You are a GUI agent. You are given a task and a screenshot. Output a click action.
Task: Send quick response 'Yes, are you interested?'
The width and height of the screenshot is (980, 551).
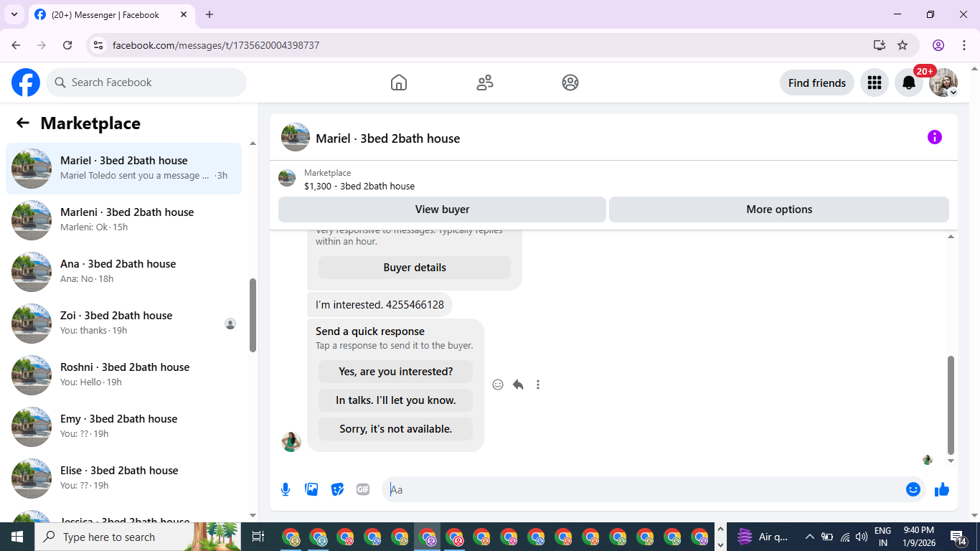[x=396, y=372]
